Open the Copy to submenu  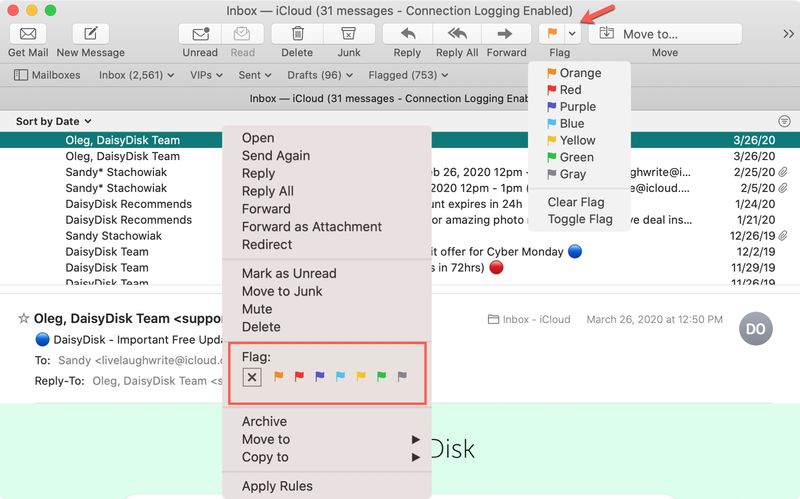327,457
